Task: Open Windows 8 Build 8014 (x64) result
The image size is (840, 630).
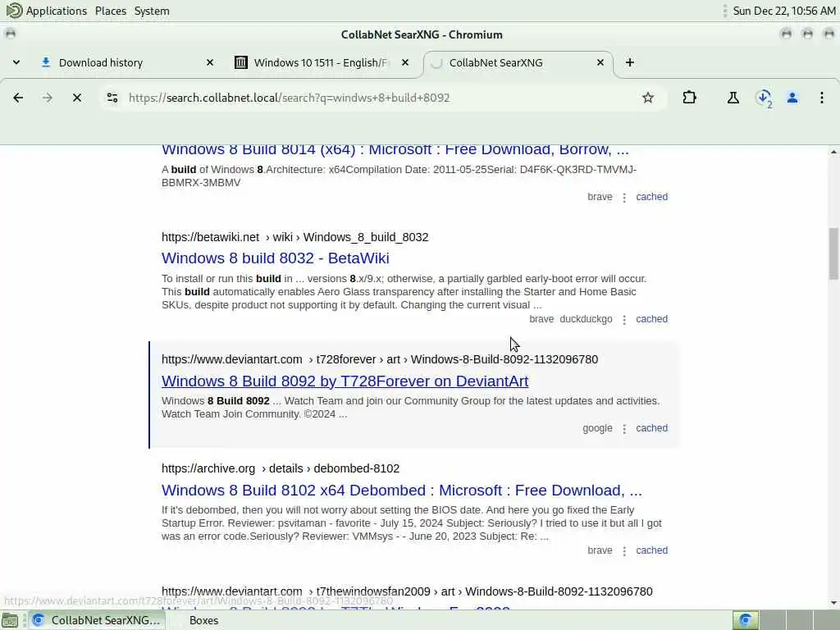Action: [x=395, y=149]
